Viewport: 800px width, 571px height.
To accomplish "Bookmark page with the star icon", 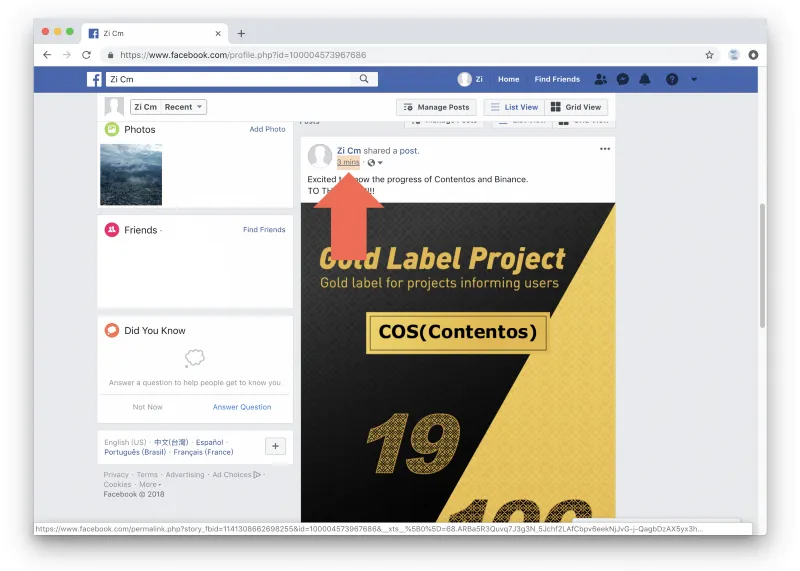I will pos(709,55).
